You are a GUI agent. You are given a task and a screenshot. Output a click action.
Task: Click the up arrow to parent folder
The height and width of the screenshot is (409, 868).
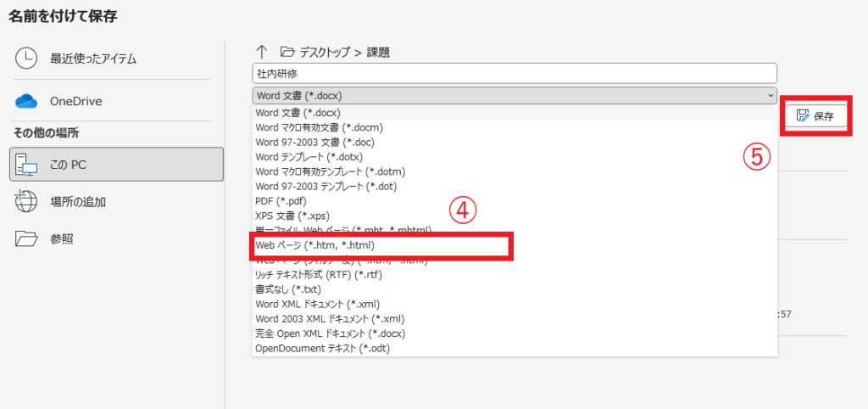coord(262,52)
